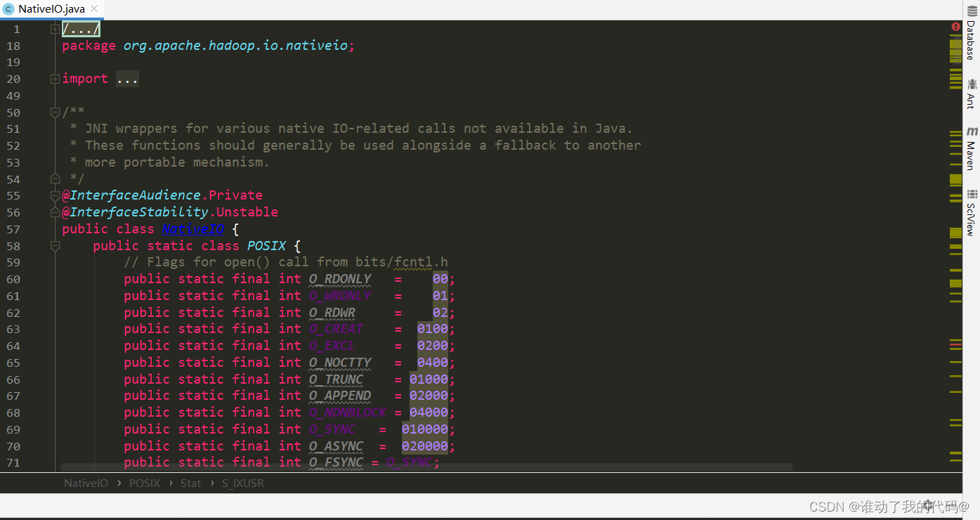Collapse annotation fold at line 55
980x520 pixels.
click(55, 196)
